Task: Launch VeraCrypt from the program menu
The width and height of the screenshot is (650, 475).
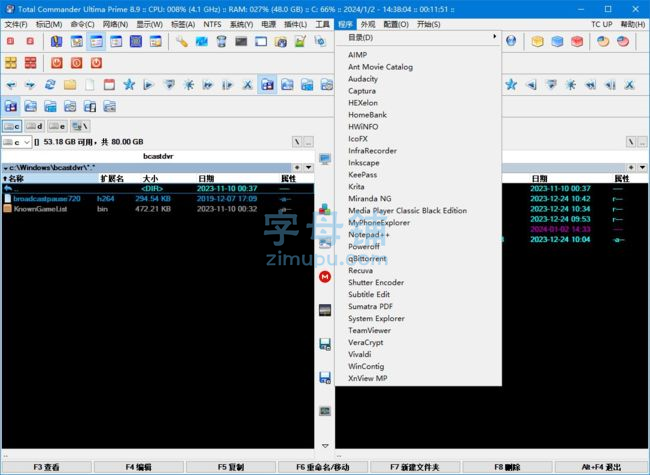Action: coord(418,342)
